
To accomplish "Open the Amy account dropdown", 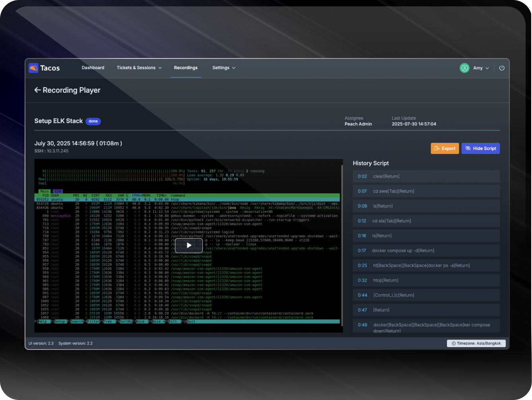I will pos(481,68).
